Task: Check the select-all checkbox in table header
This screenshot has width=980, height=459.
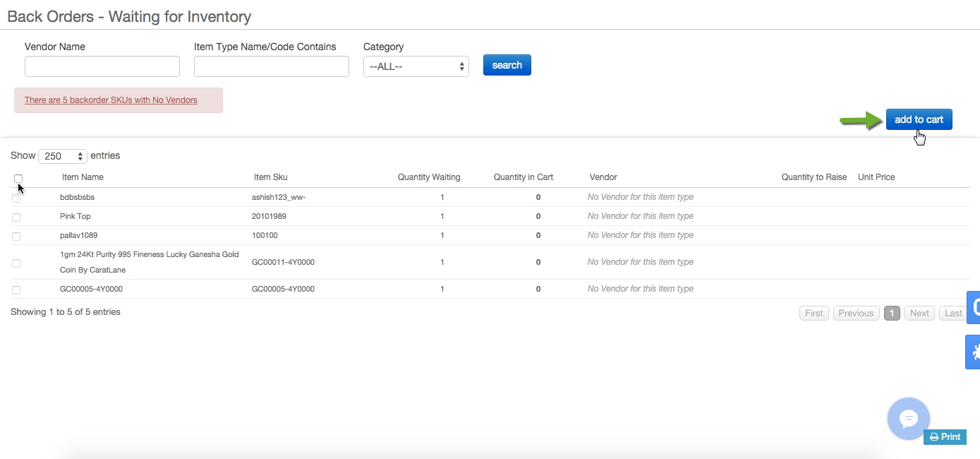Action: pyautogui.click(x=18, y=179)
